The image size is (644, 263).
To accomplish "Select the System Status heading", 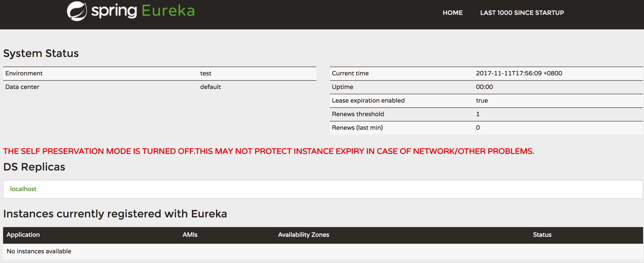I will (41, 53).
